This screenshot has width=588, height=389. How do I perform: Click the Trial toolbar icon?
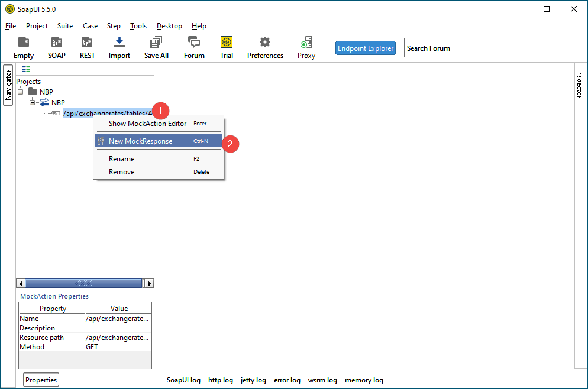(x=227, y=43)
